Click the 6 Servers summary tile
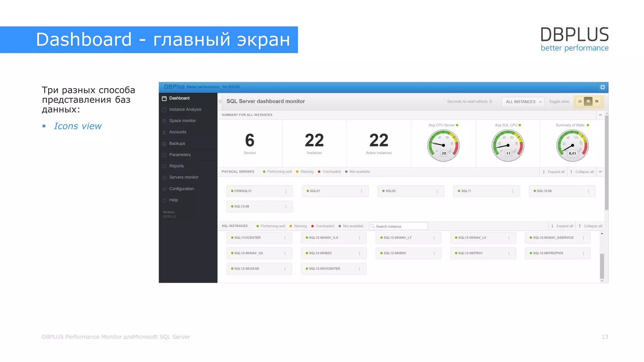Viewport: 644px width, 362px height. [250, 144]
